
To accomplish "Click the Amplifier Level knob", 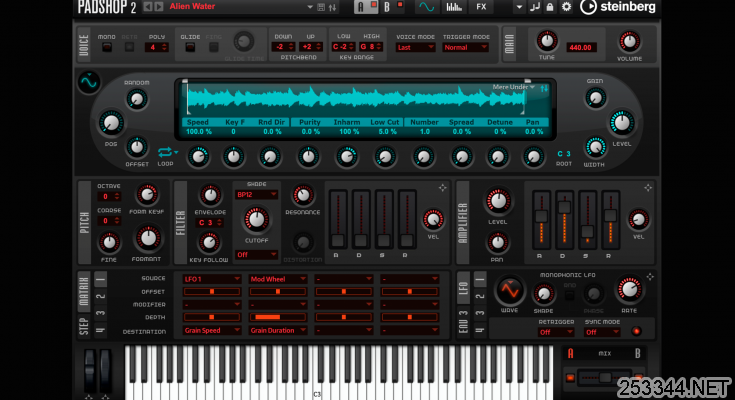I will point(498,202).
